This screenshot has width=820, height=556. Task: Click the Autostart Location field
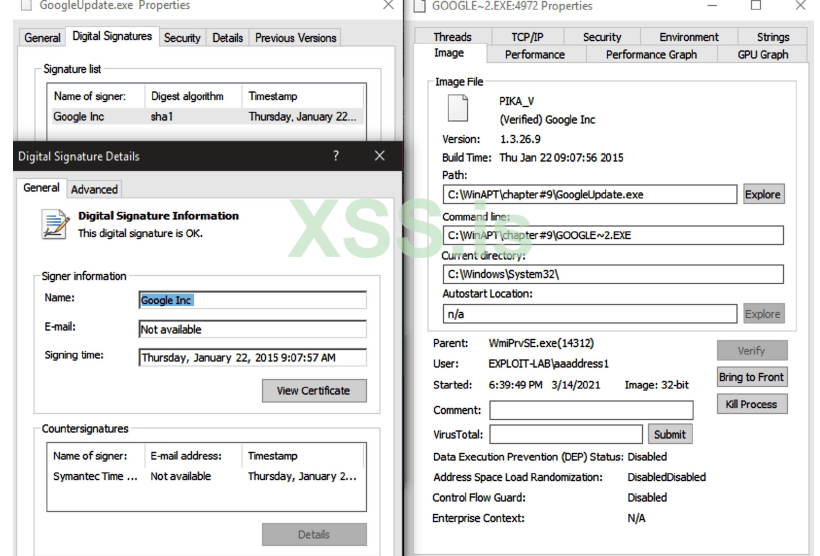pos(590,314)
